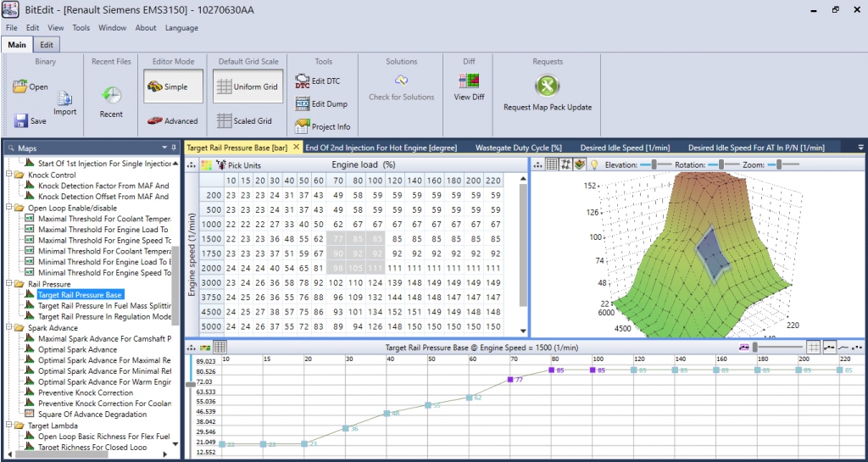Image resolution: width=868 pixels, height=462 pixels.
Task: Click the Maps tree down scroll arrow
Action: (175, 443)
